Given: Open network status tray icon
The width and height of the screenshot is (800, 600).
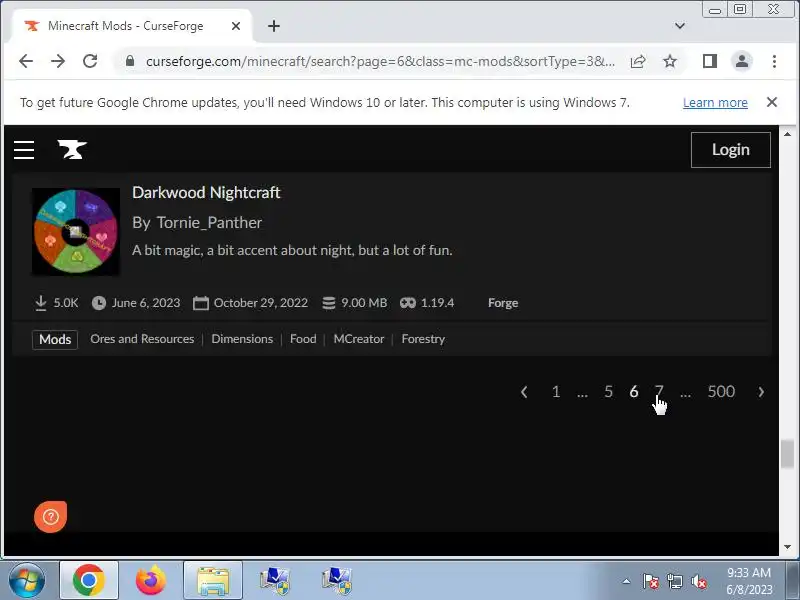Looking at the screenshot, I should [x=674, y=581].
